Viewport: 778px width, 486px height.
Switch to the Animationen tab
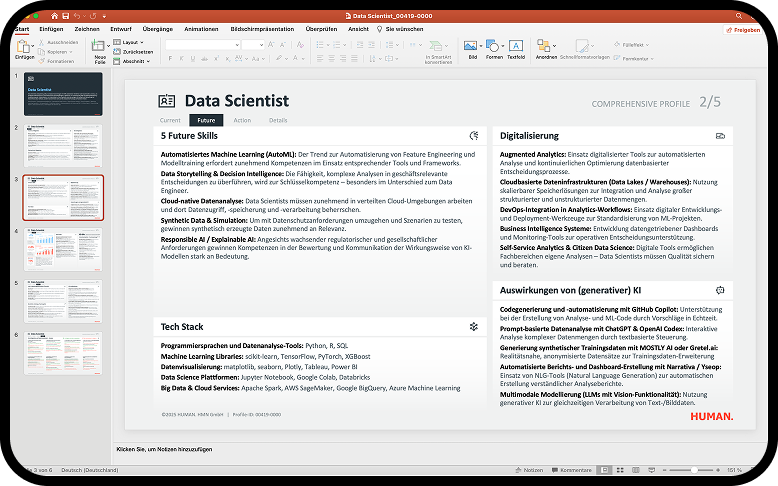pyautogui.click(x=201, y=29)
